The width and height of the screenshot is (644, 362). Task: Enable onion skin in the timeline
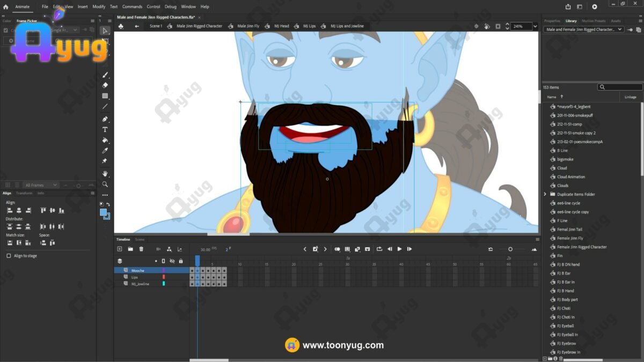337,249
